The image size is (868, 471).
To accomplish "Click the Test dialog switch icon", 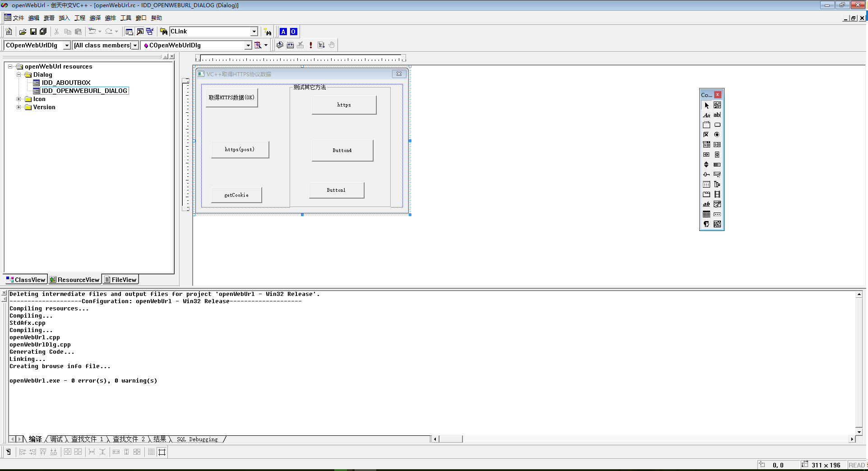I will click(x=8, y=452).
